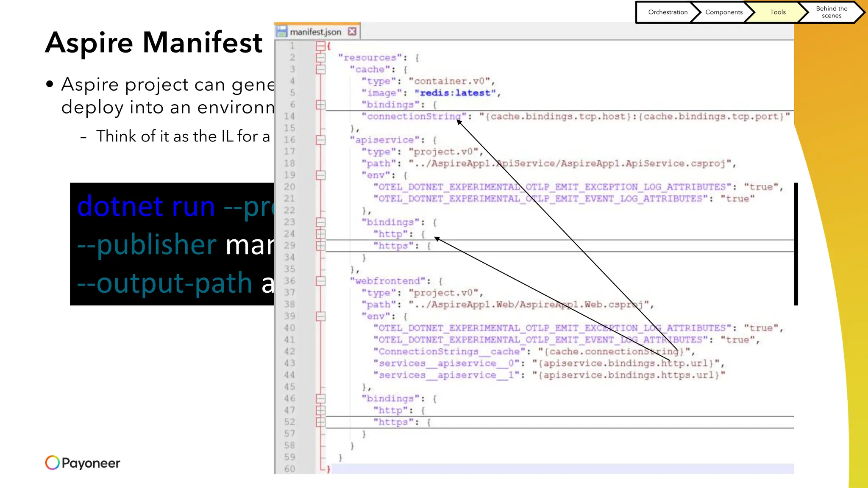Click the "apiservice" key on line 16
The height and width of the screenshot is (488, 868).
(x=384, y=140)
